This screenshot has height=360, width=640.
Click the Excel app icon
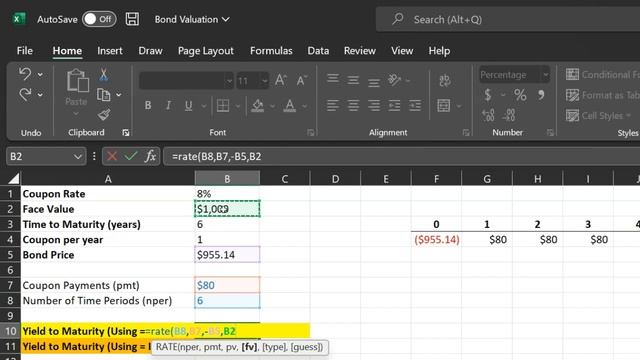tap(18, 19)
